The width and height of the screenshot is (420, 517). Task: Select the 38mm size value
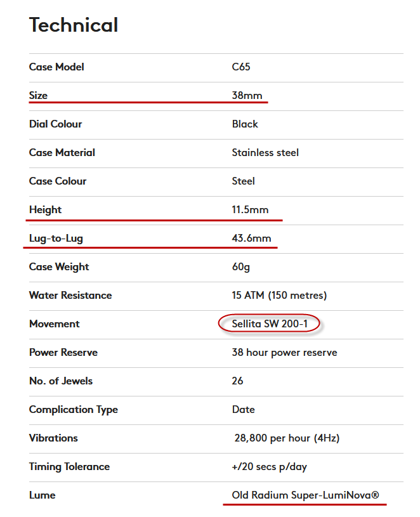247,95
